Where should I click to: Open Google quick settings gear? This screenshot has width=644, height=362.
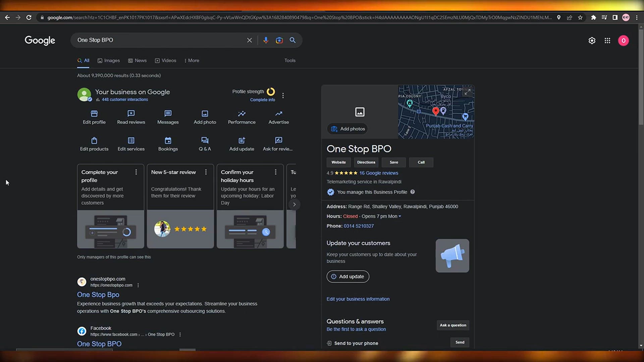coord(592,41)
